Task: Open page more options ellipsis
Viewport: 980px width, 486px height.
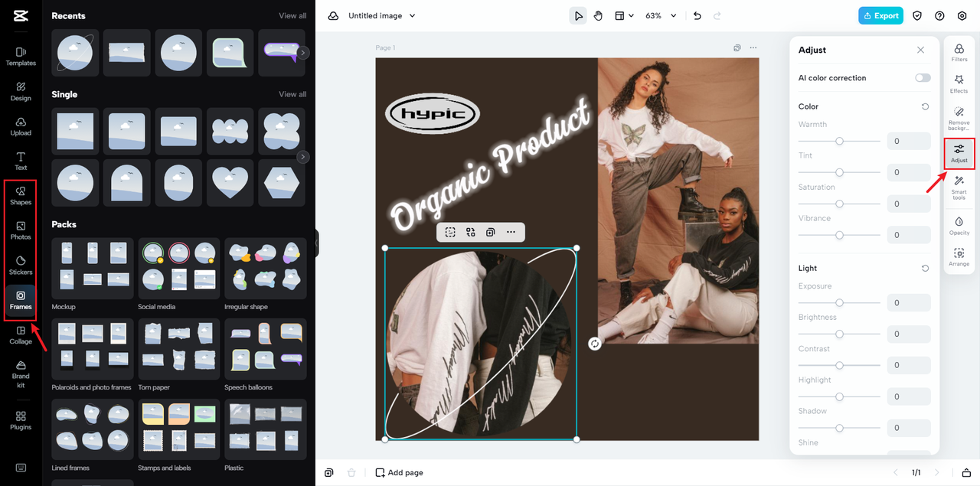Action: pyautogui.click(x=753, y=47)
